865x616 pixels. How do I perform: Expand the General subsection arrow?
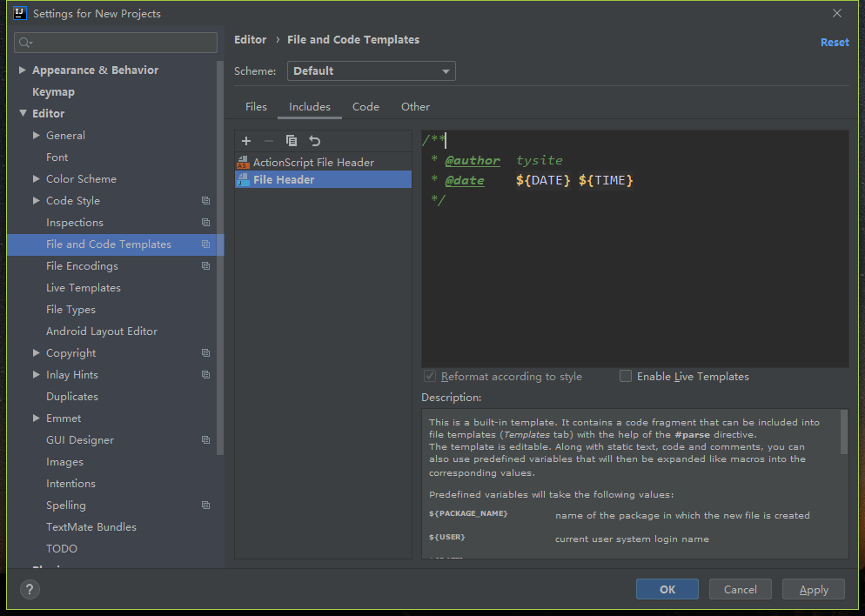37,135
